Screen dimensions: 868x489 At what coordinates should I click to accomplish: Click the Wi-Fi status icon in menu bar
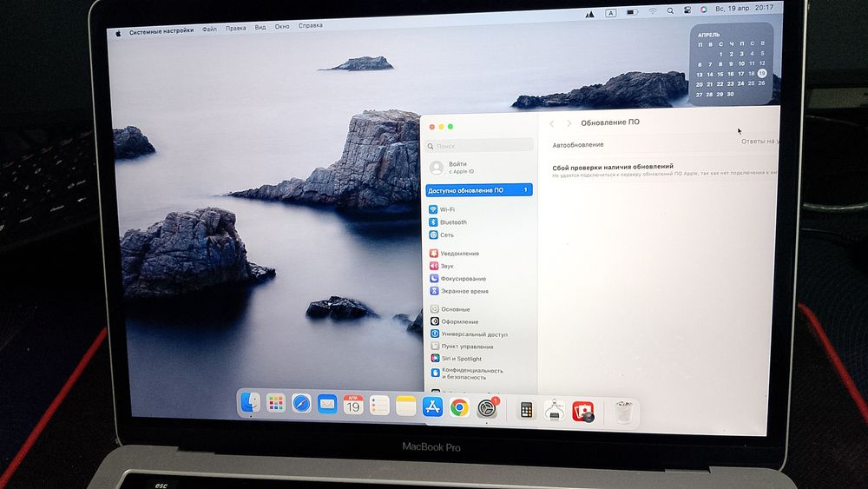[x=654, y=11]
